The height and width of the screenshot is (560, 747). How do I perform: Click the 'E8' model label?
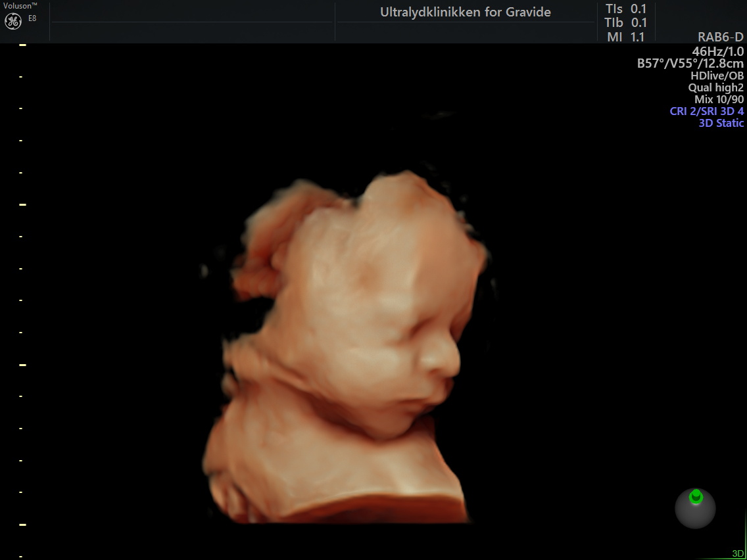coord(32,18)
